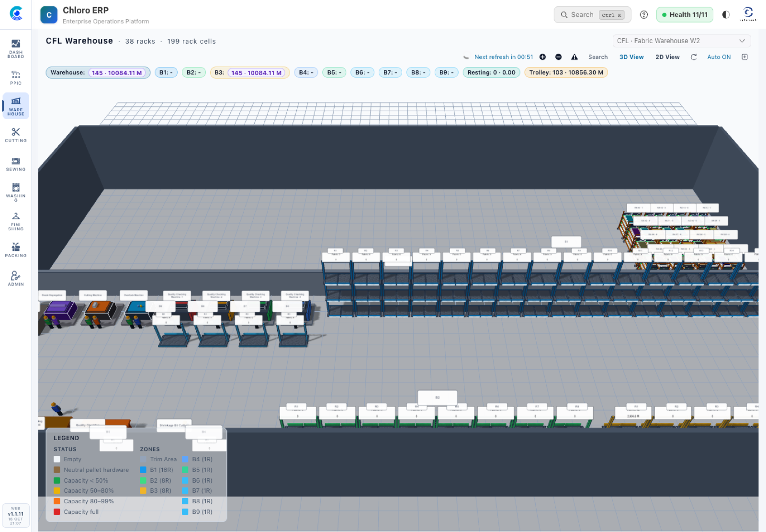766x532 pixels.
Task: Click the Search field in the header
Action: (x=592, y=15)
